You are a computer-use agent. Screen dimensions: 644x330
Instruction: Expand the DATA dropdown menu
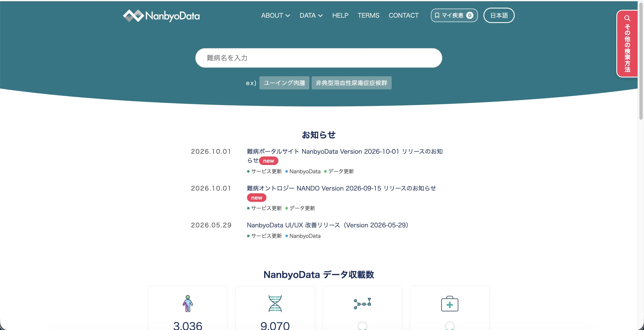pyautogui.click(x=311, y=16)
